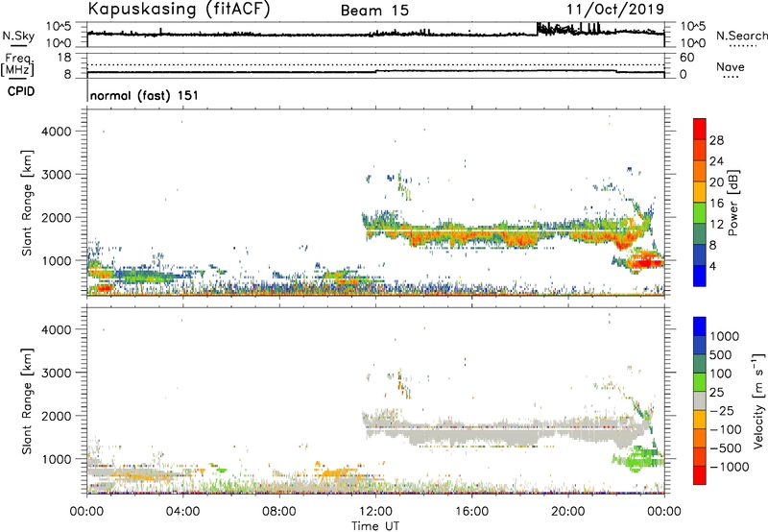The image size is (768, 532).
Task: Click the '-100' tick on the velocity scale
Action: coord(726,429)
